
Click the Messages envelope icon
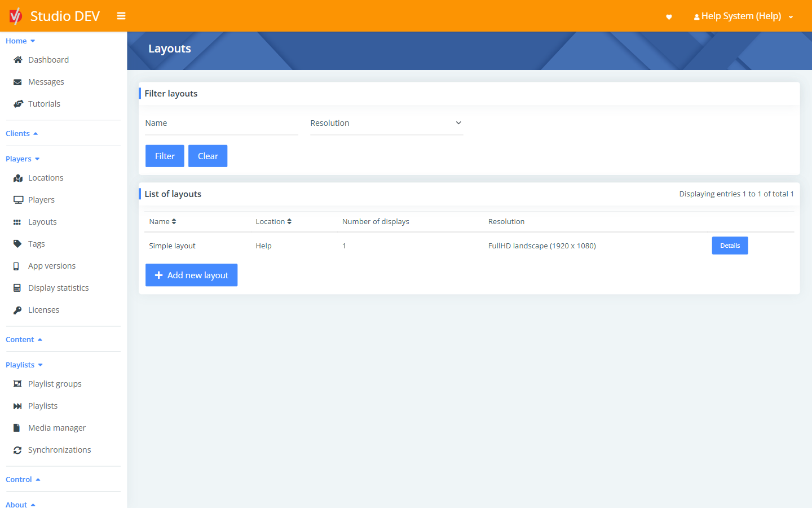(x=17, y=82)
